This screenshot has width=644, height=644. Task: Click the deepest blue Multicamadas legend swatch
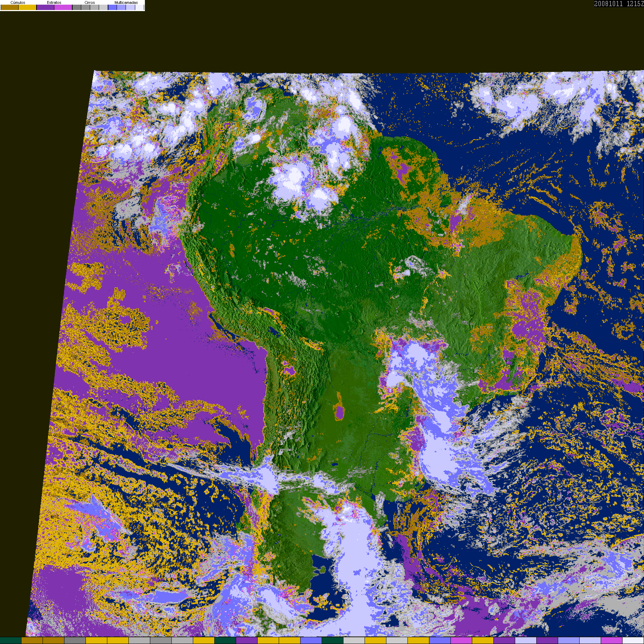tap(112, 7)
